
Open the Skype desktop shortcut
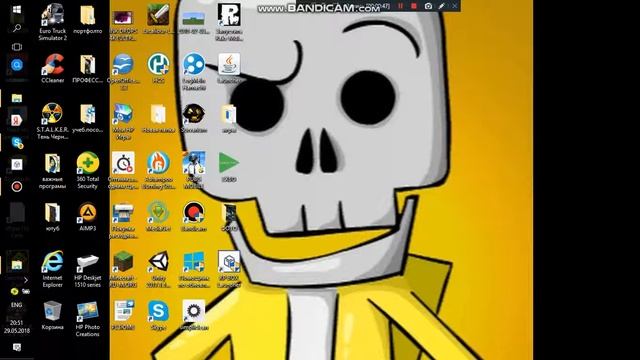(x=158, y=316)
